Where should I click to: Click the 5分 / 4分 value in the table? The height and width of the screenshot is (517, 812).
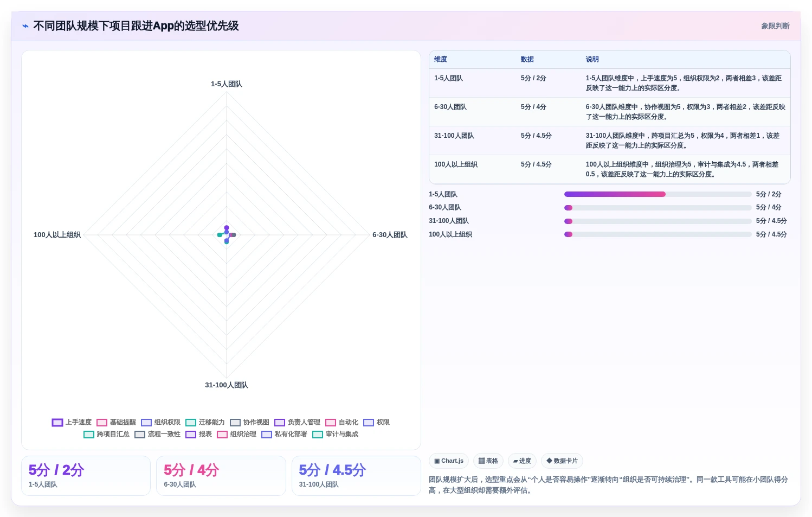533,107
